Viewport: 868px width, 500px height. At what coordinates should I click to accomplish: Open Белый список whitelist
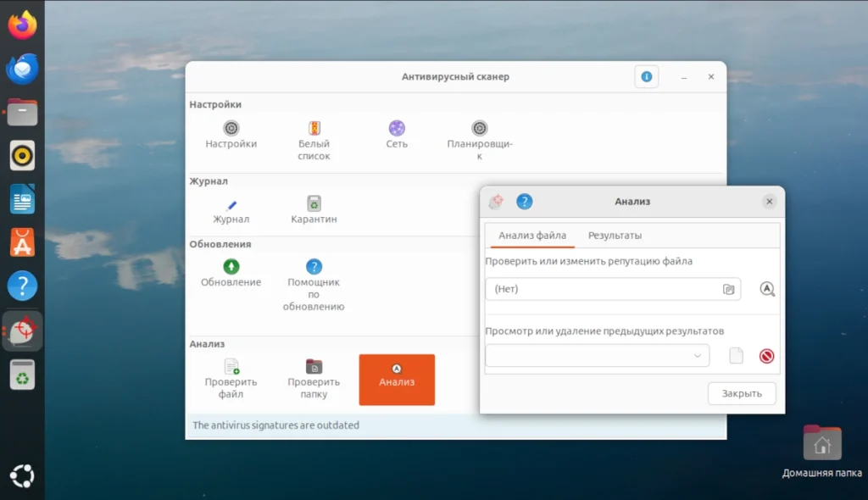click(314, 141)
